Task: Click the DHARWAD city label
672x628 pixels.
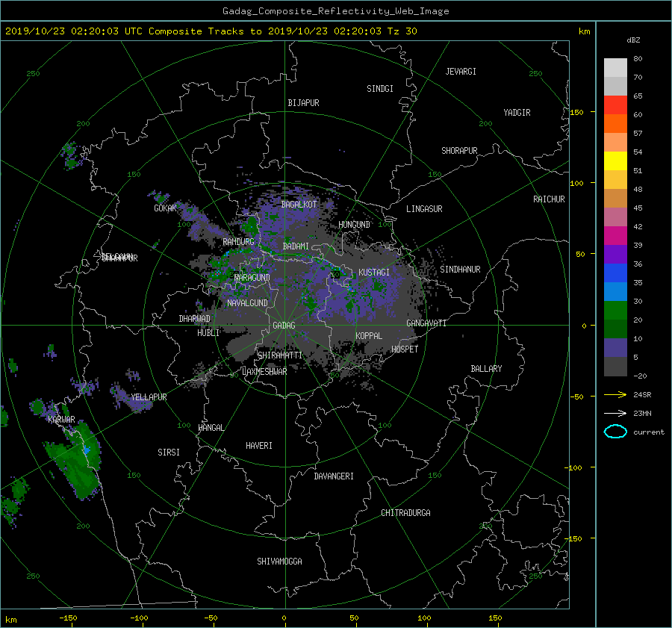Action: pyautogui.click(x=194, y=319)
